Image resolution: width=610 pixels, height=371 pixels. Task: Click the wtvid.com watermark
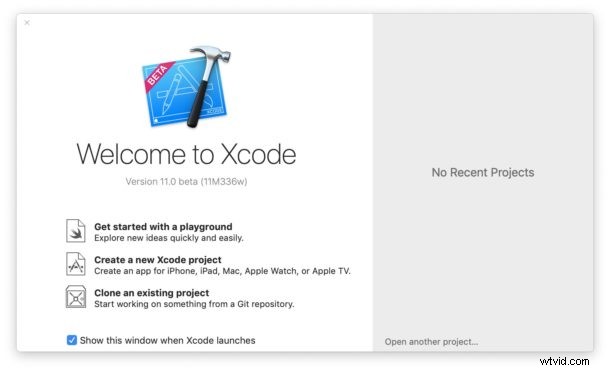[564, 361]
